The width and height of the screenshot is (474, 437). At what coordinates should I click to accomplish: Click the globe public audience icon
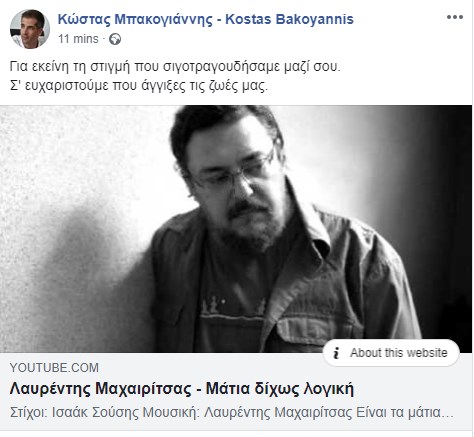point(115,39)
